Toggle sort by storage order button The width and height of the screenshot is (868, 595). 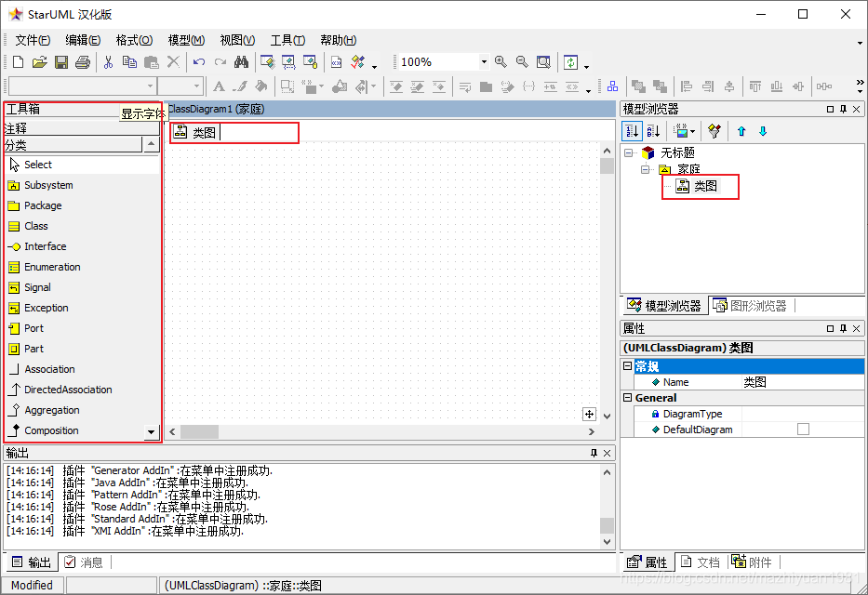(632, 131)
